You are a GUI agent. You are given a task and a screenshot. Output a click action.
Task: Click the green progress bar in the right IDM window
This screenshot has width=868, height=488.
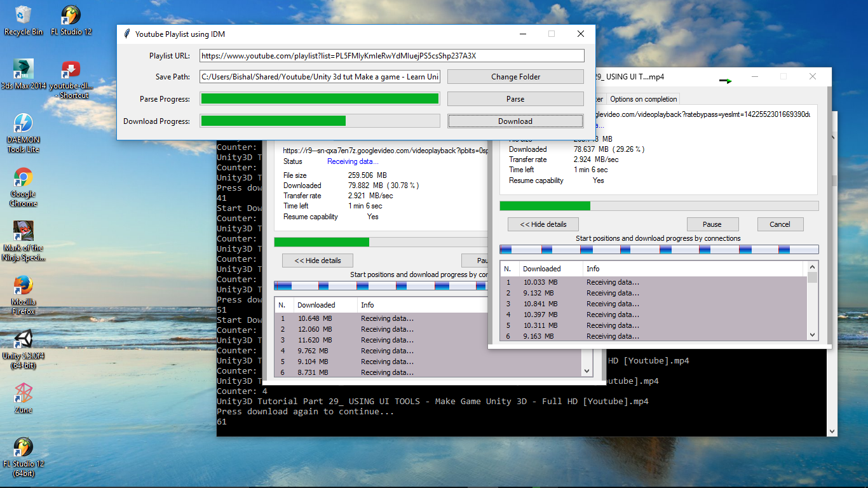(659, 206)
